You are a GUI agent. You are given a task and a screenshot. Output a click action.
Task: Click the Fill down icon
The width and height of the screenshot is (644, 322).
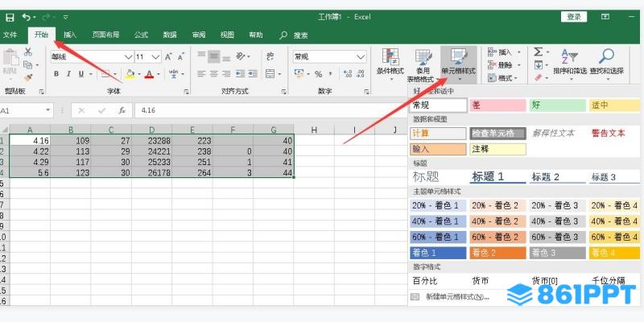pos(538,65)
